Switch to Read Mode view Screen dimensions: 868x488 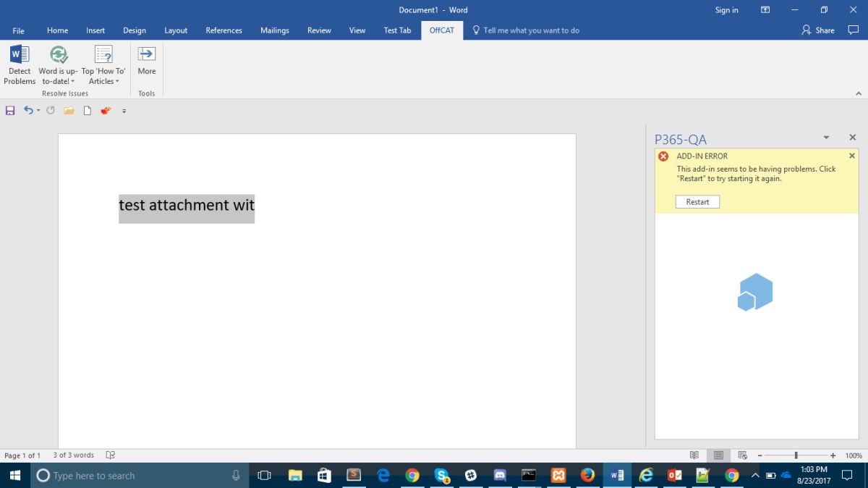(694, 455)
